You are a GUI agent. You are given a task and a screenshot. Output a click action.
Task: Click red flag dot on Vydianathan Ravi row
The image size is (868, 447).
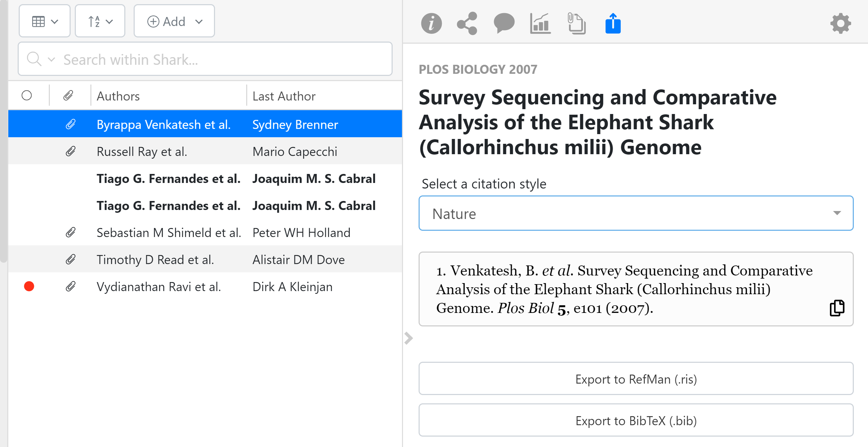click(29, 287)
